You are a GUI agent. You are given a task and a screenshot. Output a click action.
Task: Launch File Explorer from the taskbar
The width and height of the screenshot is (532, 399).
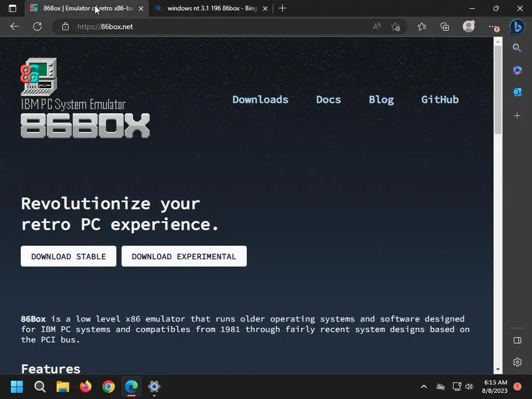pyautogui.click(x=63, y=387)
